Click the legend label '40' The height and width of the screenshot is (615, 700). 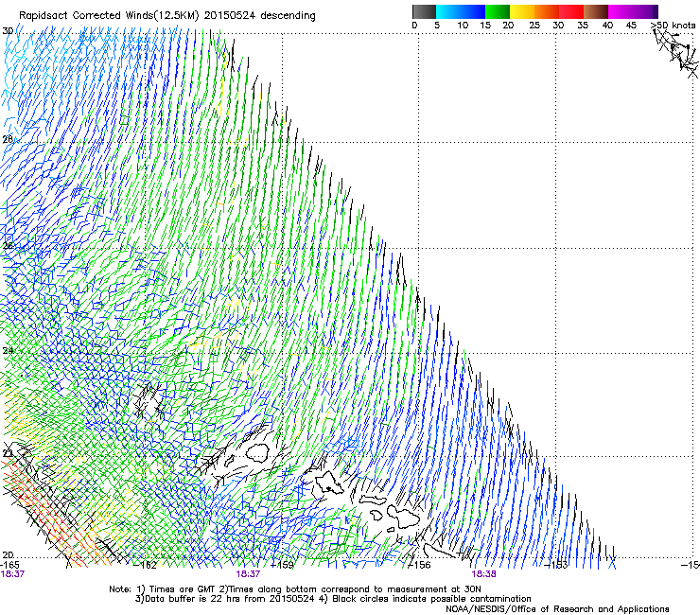tap(607, 26)
